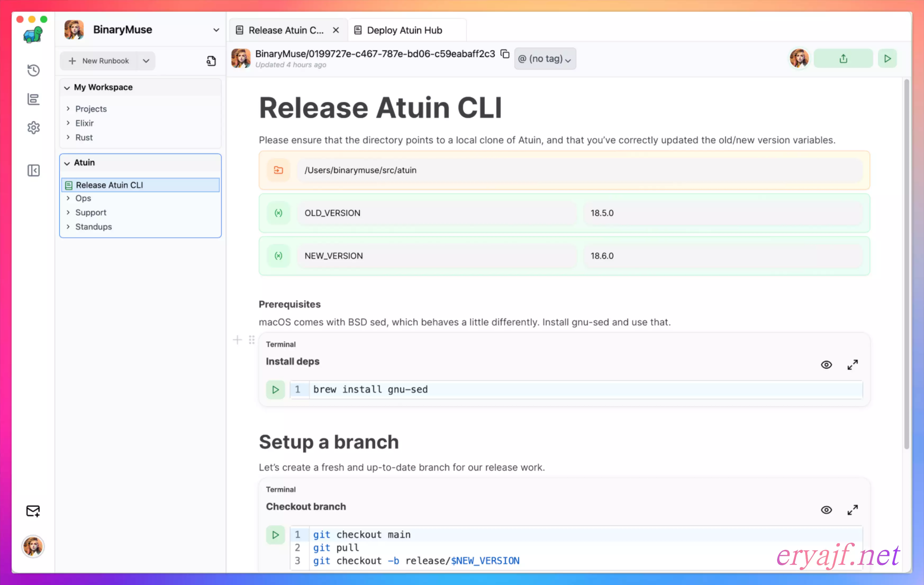Expand the Ops folder in Atuin workspace
This screenshot has width=924, height=585.
(x=83, y=198)
